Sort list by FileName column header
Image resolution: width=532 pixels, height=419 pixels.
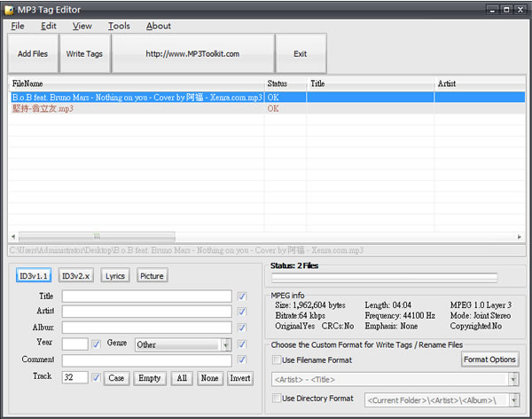tap(136, 83)
